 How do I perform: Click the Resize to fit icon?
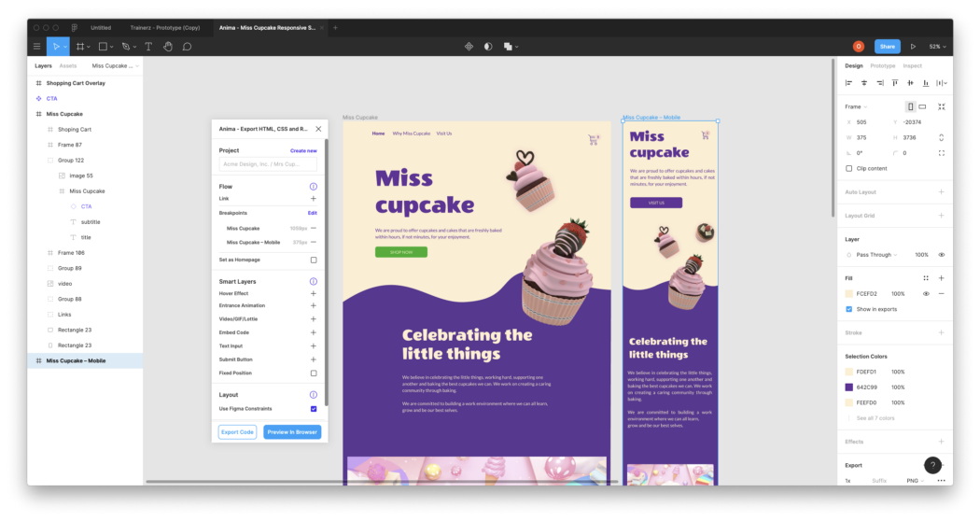tap(941, 107)
